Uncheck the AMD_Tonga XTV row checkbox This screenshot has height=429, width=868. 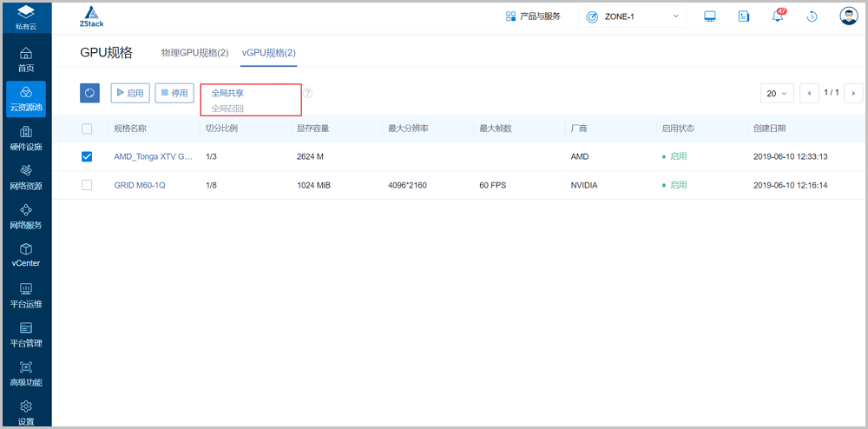tap(87, 157)
